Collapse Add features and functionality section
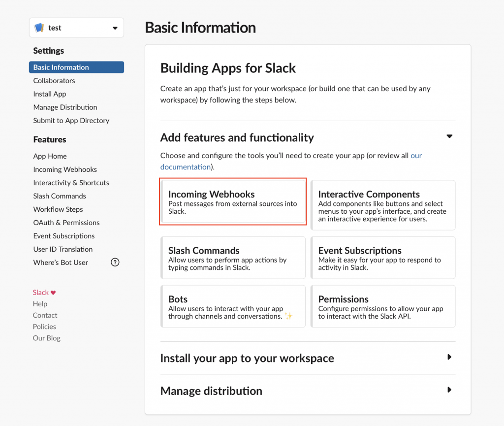This screenshot has height=426, width=504. point(449,136)
